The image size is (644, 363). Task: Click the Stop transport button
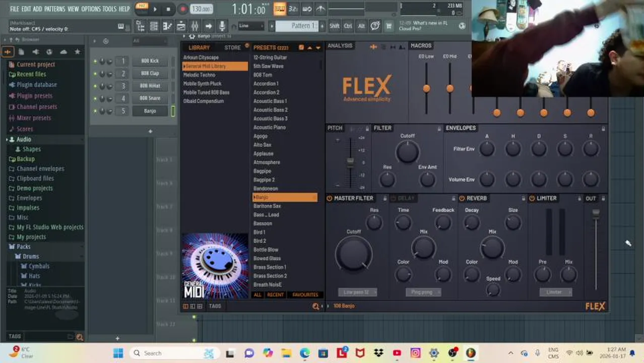[168, 9]
